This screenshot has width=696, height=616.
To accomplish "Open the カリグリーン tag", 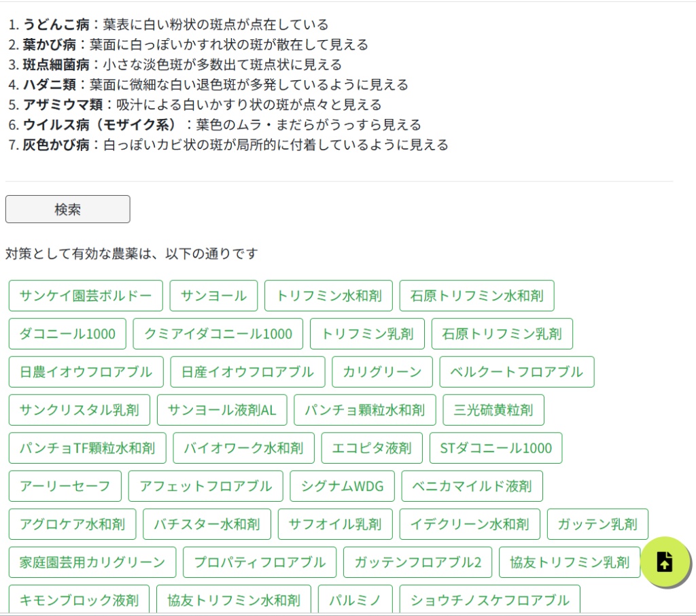I will tap(382, 372).
